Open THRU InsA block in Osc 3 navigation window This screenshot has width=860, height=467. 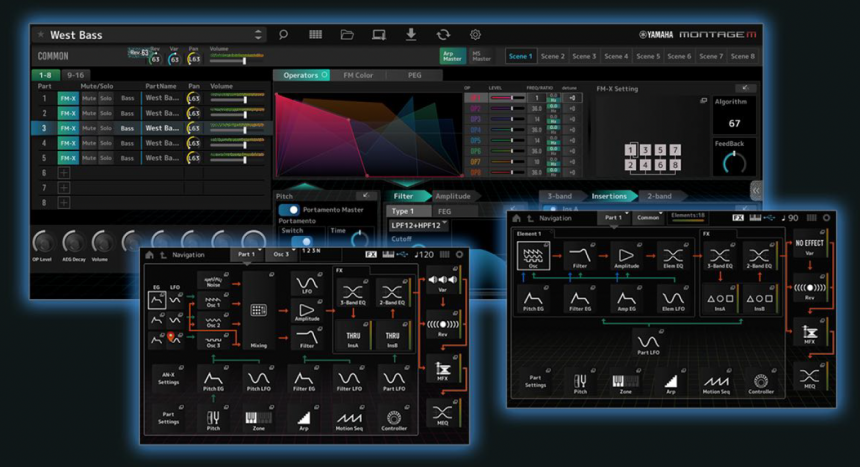(353, 336)
